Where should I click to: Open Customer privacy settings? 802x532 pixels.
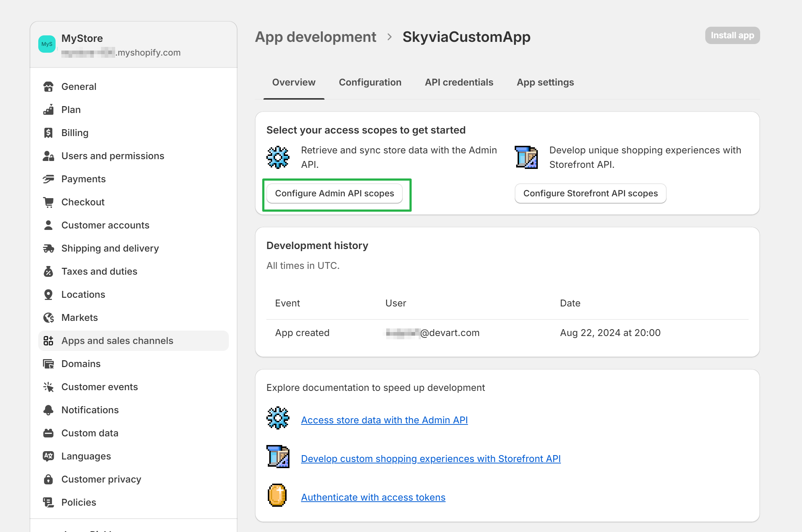point(134,479)
